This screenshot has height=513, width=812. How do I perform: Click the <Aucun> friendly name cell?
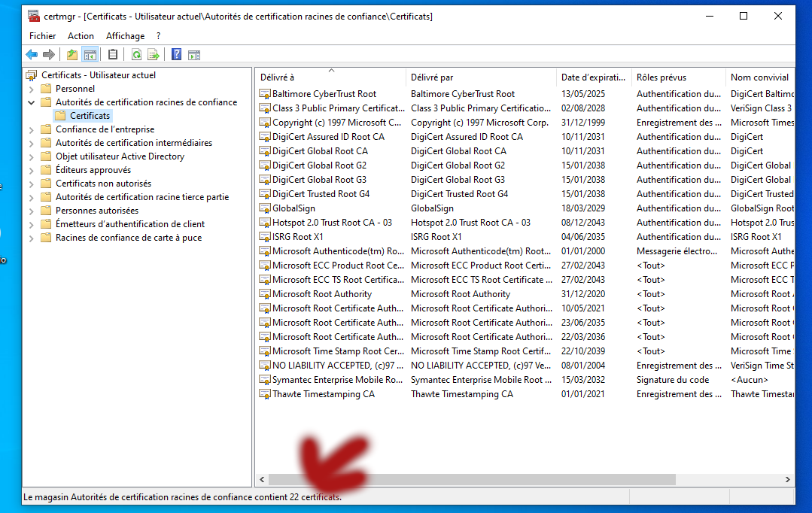[750, 379]
